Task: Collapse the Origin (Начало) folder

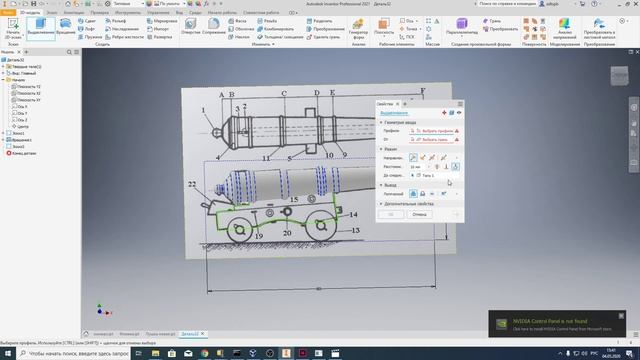Action: (x=3, y=80)
